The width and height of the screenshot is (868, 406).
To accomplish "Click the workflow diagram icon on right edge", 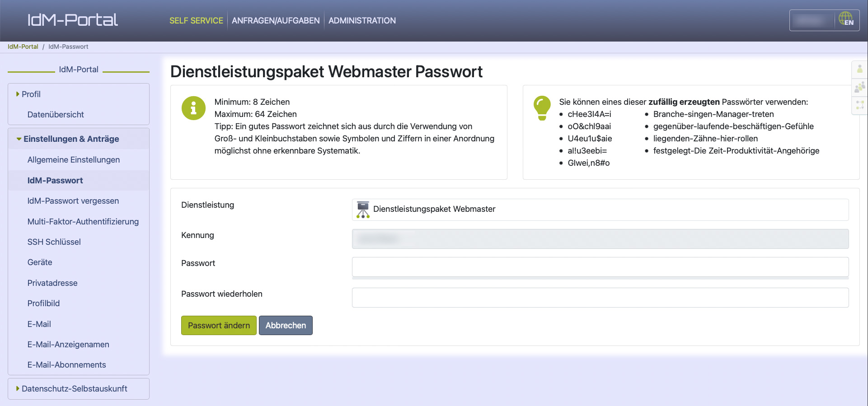I will pyautogui.click(x=859, y=105).
